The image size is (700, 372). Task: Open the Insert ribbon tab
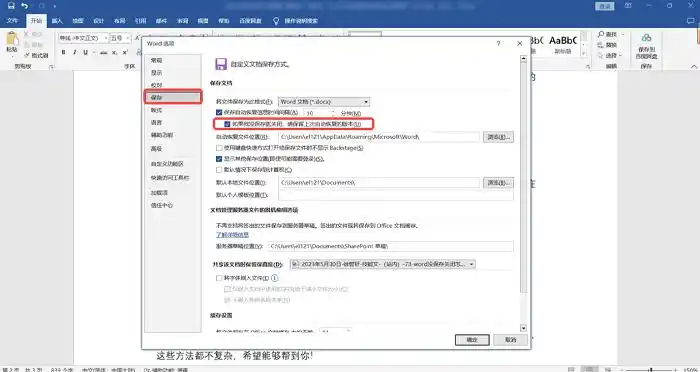(57, 21)
